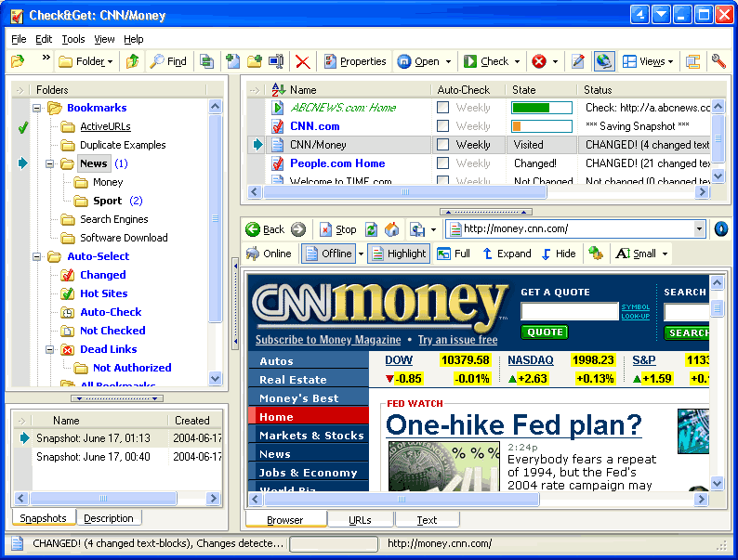Click the wrench settings icon in toolbar
Image resolution: width=738 pixels, height=560 pixels.
click(x=718, y=62)
